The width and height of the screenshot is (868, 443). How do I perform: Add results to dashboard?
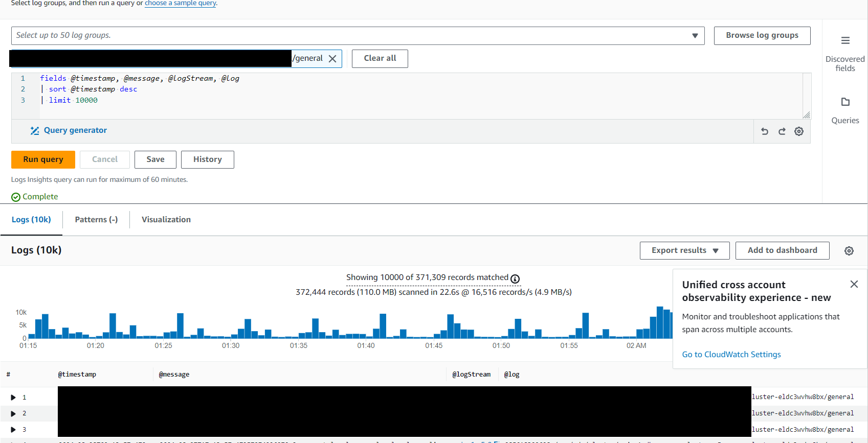click(x=783, y=250)
